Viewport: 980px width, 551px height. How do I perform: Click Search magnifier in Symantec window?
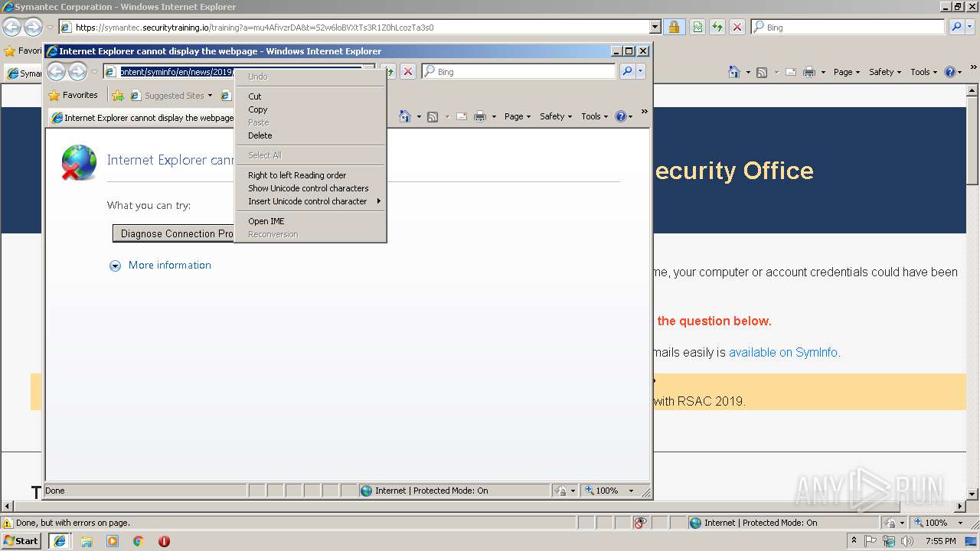[957, 27]
